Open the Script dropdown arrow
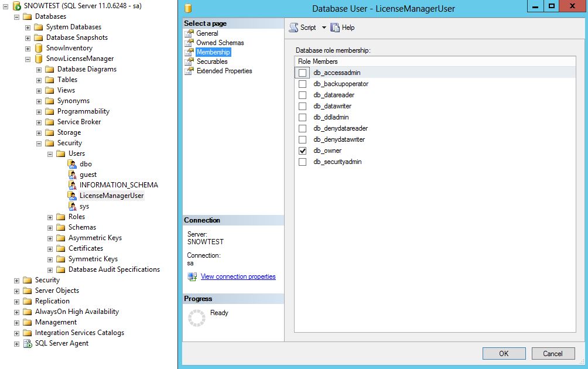Viewport: 588px width, 369px height. [x=324, y=28]
